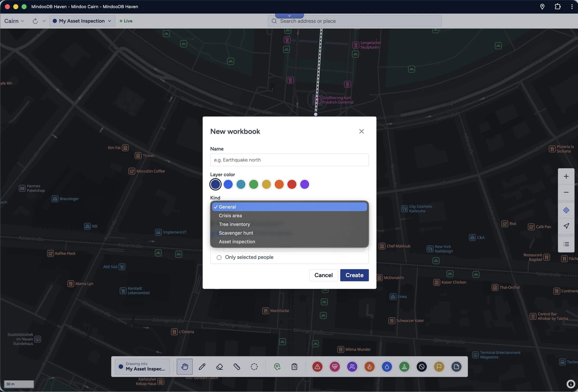Choose the blue water drop marker
This screenshot has height=392, width=578.
[387, 366]
